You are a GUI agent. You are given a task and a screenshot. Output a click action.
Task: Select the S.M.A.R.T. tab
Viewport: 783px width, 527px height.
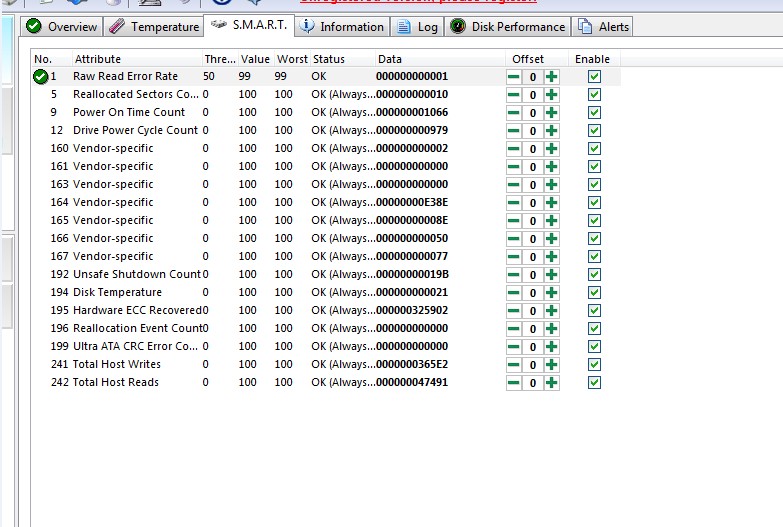tap(249, 25)
